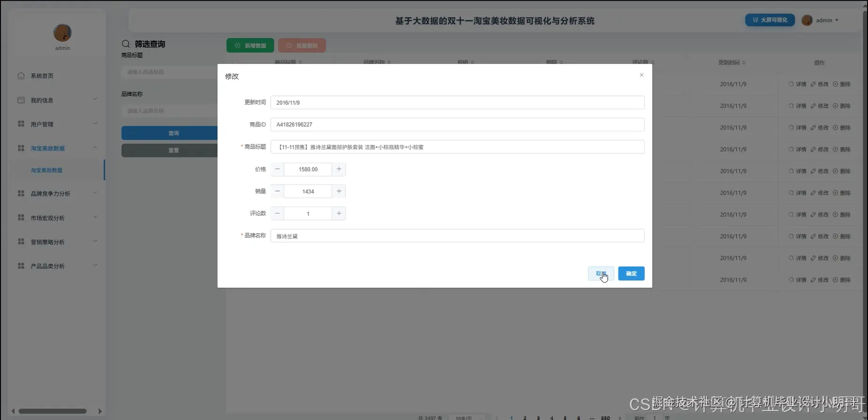Close the 修改 dialog with the X
The image size is (868, 420).
point(641,75)
